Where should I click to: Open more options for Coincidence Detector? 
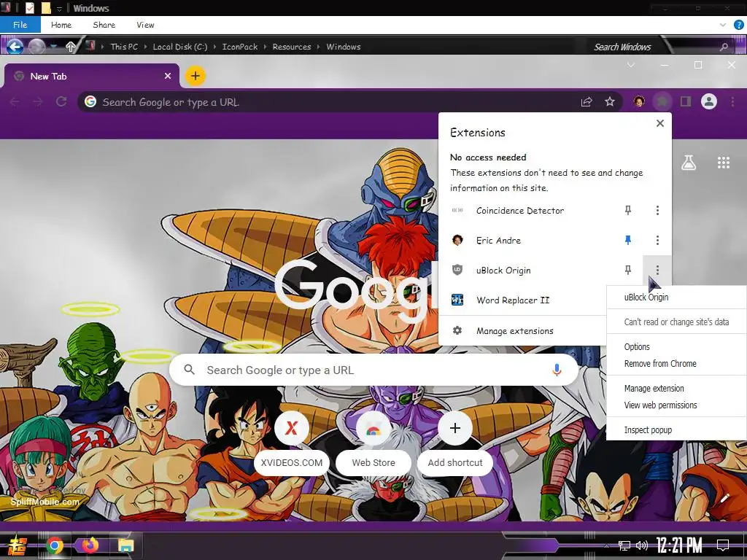click(657, 210)
